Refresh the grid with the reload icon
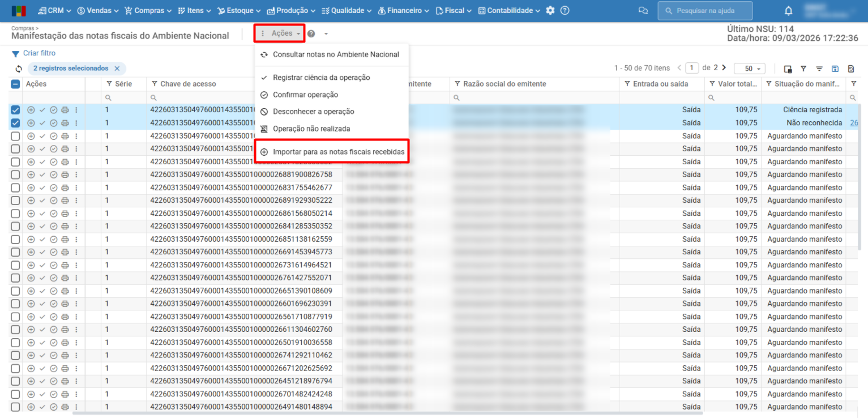 pos(19,69)
